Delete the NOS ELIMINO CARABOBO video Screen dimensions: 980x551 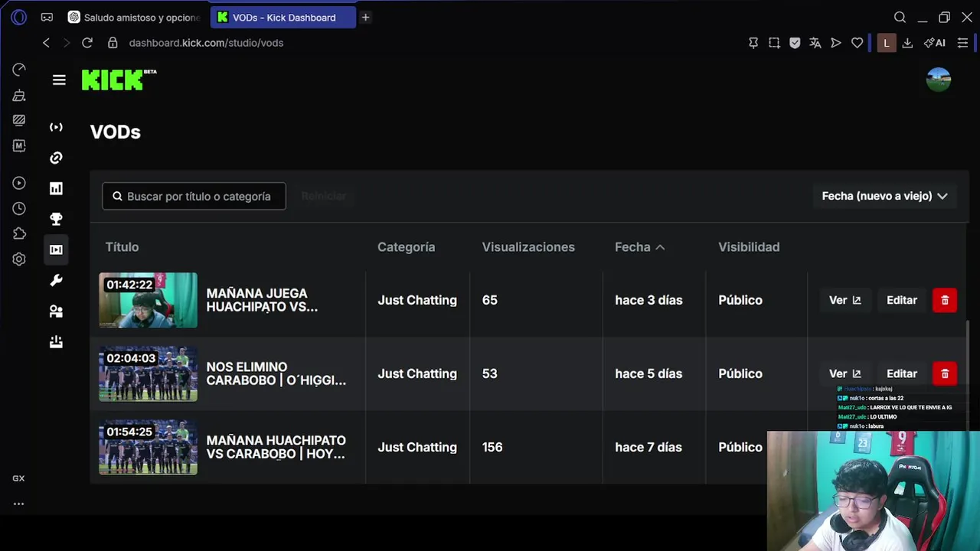click(x=945, y=373)
